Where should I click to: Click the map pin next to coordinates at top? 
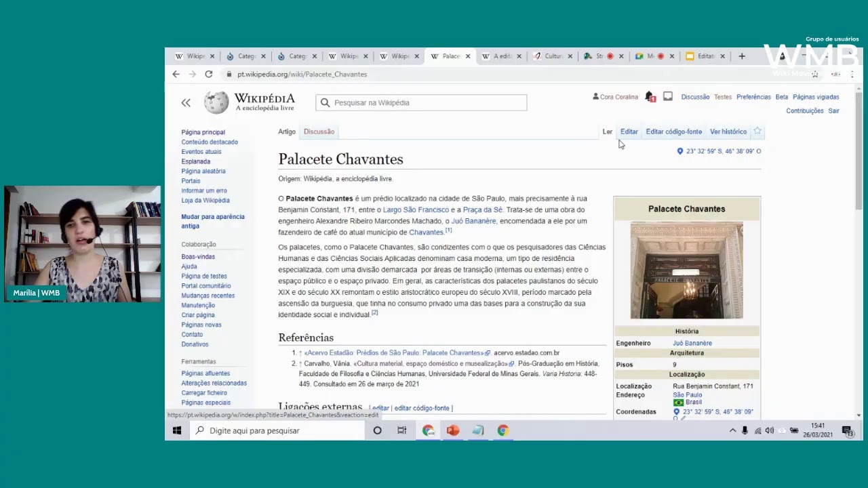pos(680,151)
